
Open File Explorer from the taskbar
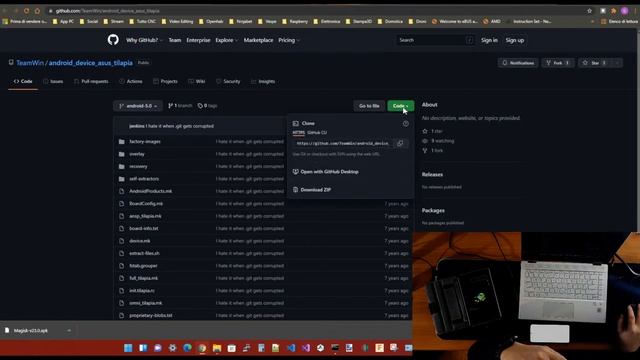pos(217,348)
